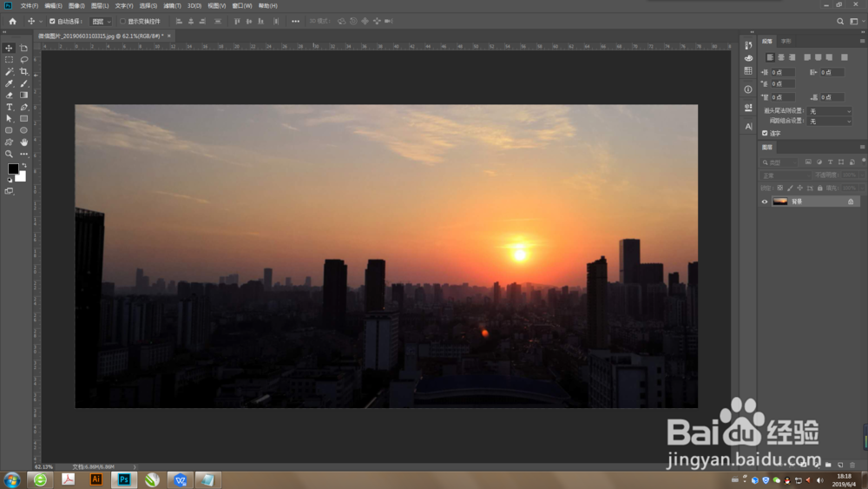Select the Path Selection arrow tool
868x489 pixels.
9,118
